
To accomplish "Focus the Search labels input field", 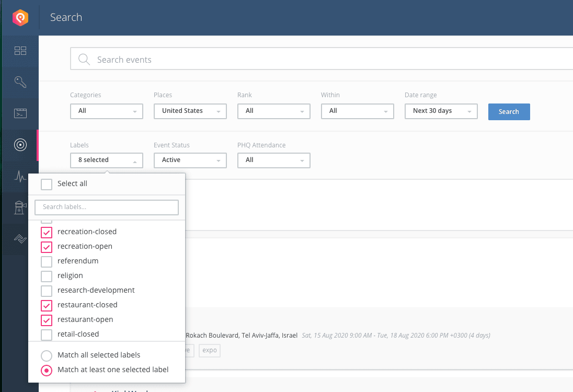I will [107, 207].
